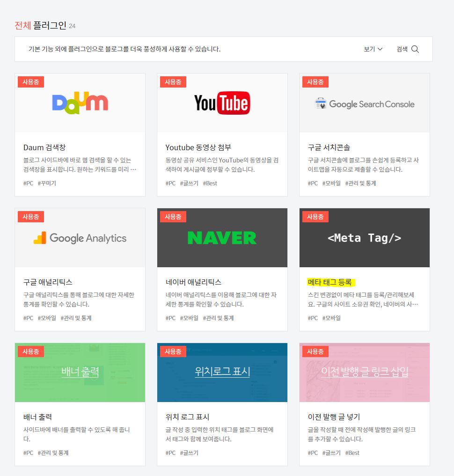The image size is (454, 476).
Task: Click the 검색 search label
Action: point(402,49)
